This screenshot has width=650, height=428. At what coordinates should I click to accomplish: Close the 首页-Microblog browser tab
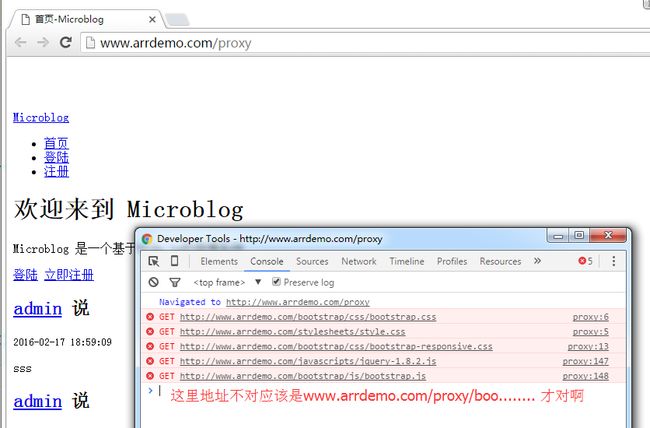[152, 19]
